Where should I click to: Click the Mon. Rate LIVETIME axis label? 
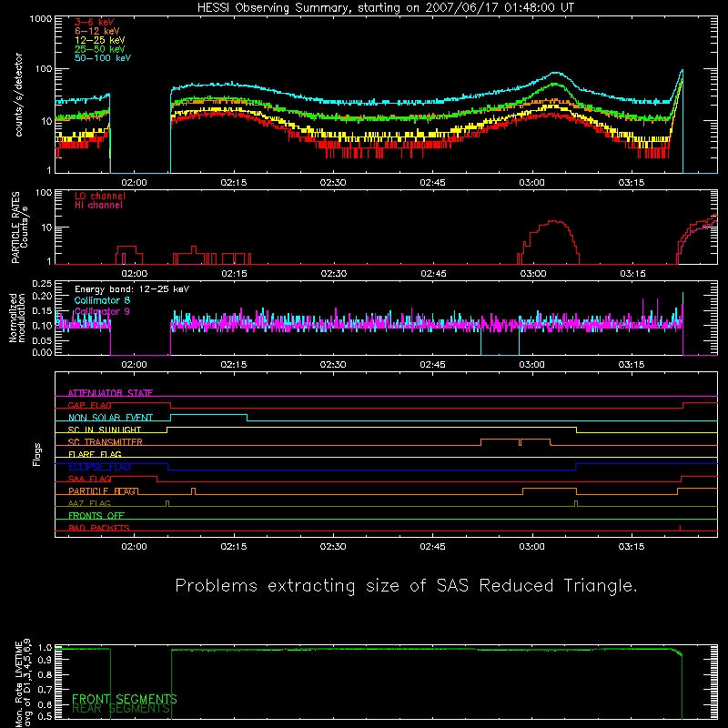24,683
